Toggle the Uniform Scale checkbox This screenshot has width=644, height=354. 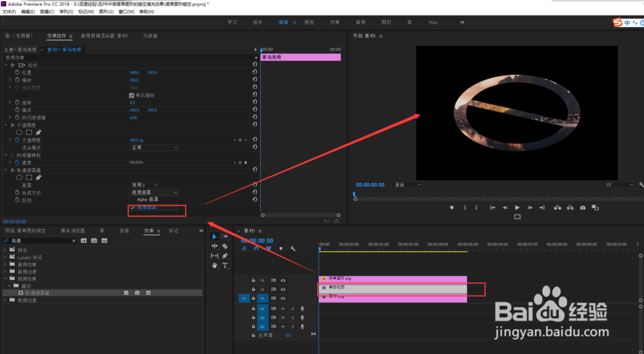click(x=131, y=95)
